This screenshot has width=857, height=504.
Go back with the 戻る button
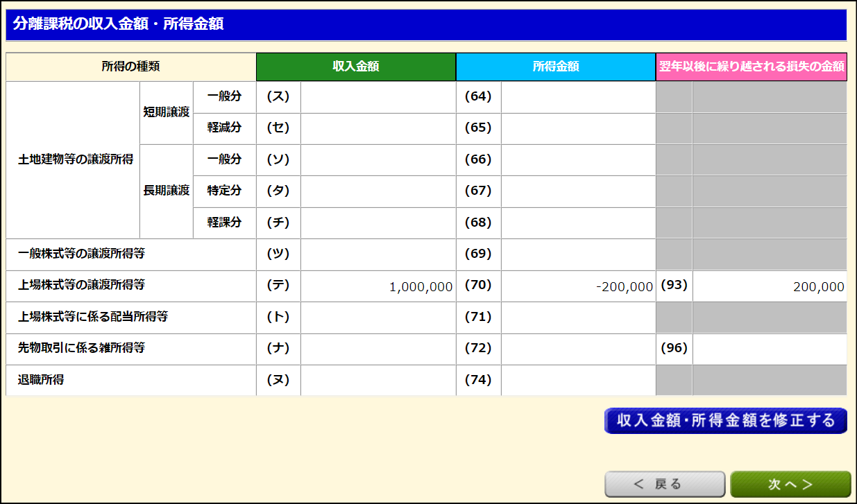click(x=665, y=484)
